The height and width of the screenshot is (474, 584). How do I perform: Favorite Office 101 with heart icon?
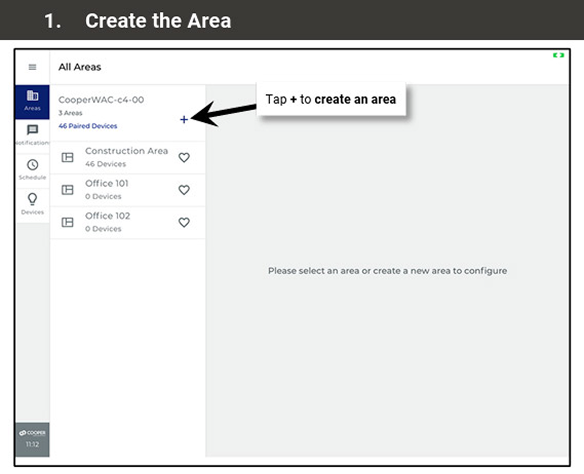click(184, 190)
